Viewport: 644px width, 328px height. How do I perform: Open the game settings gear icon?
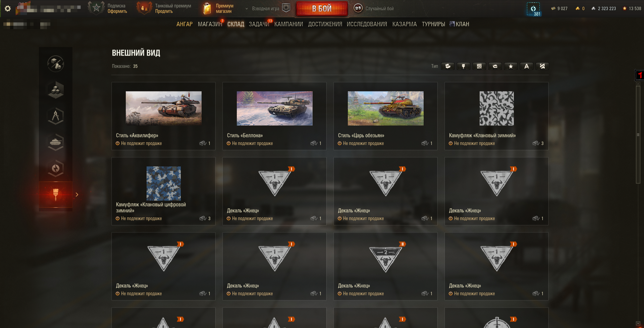pos(7,8)
